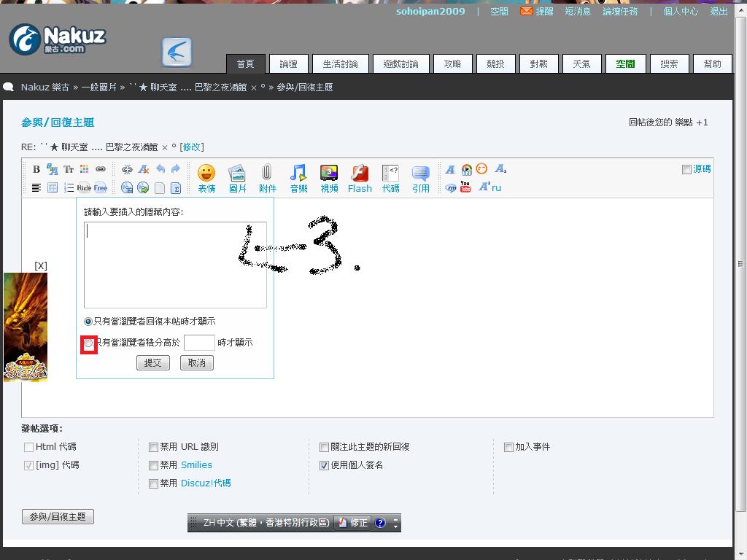Enable 禁用 Discuz!代碼 checkbox
Screen dimensions: 747x560
tap(153, 484)
